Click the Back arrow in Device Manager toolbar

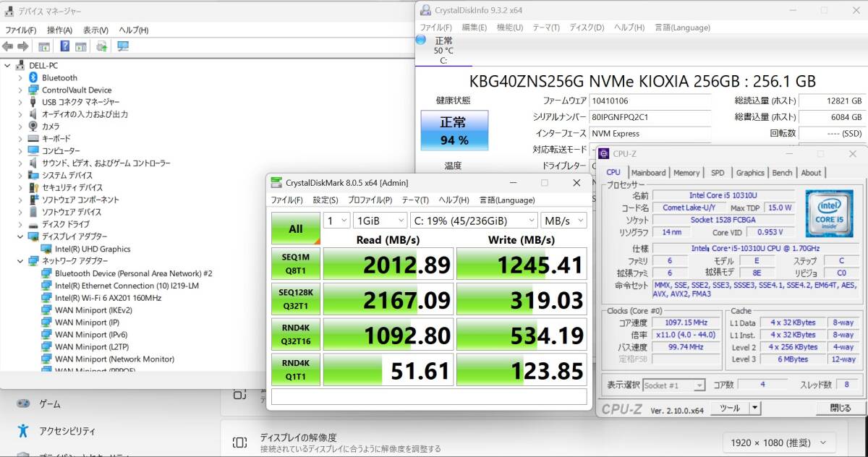click(x=8, y=46)
